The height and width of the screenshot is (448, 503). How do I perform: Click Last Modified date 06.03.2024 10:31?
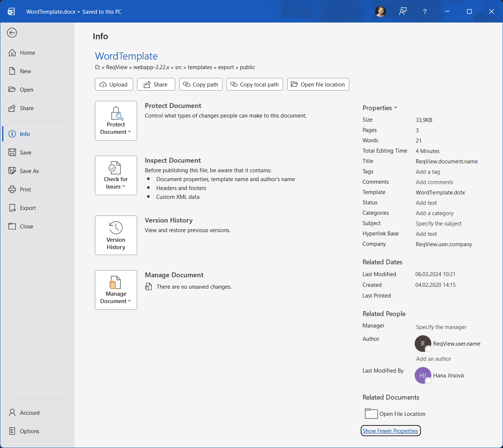coord(435,274)
